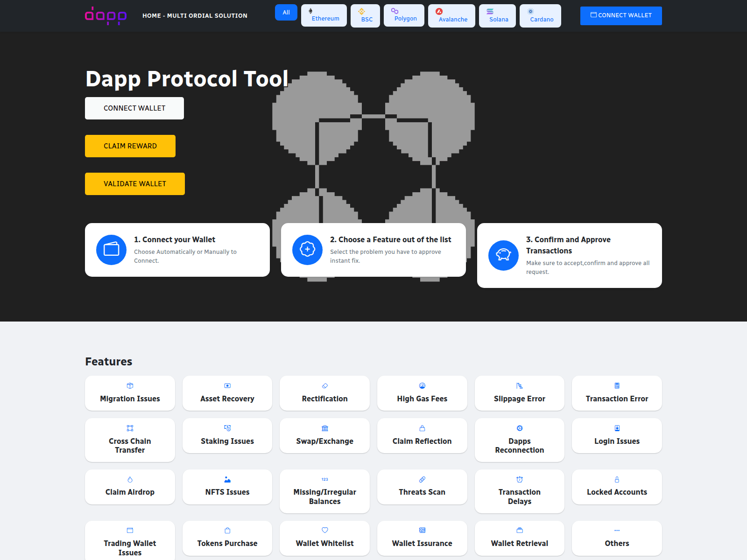
Task: Click "1. Connect your Wallet" step title
Action: point(175,239)
